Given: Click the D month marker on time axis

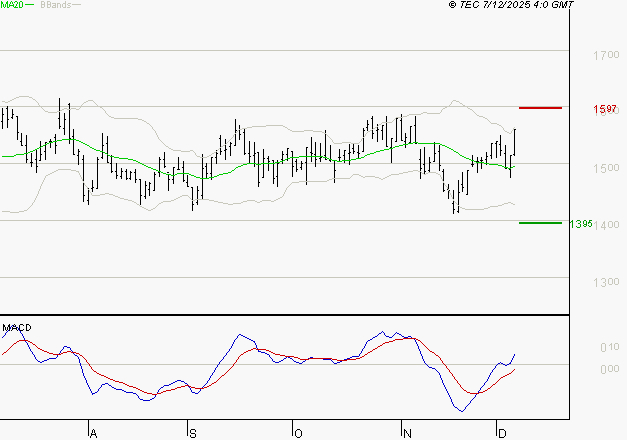Looking at the screenshot, I should (x=502, y=433).
